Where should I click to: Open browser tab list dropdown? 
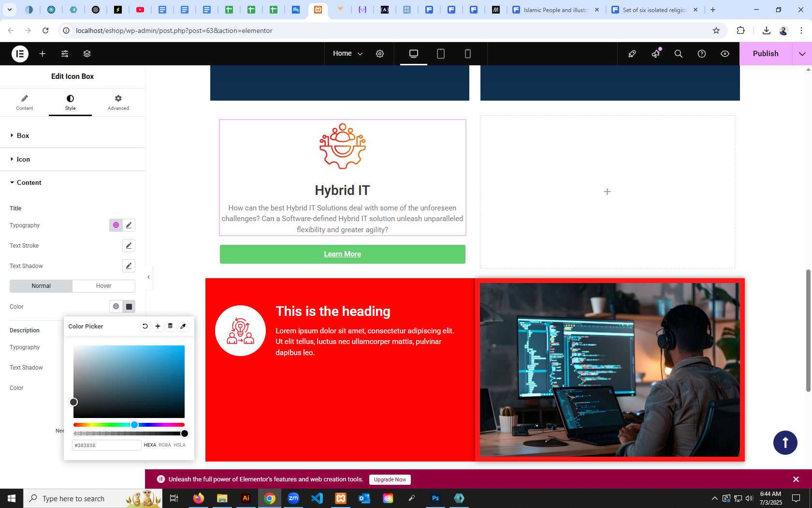tap(9, 10)
